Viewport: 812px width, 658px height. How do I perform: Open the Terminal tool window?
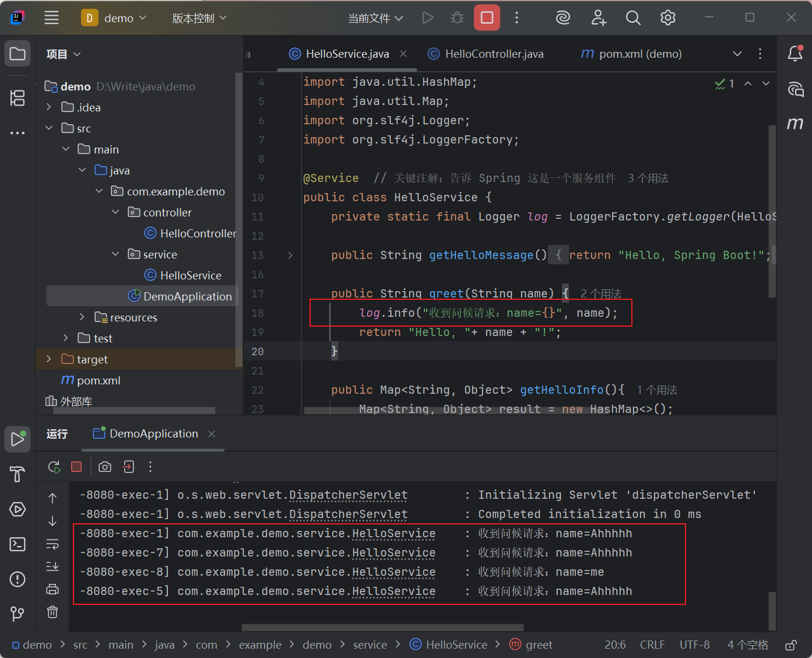point(17,544)
